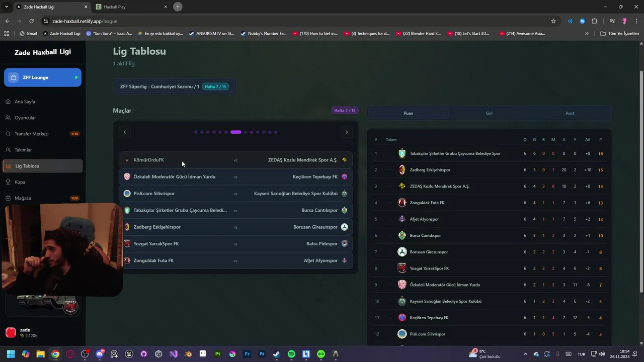Open Özkaleli Moderatör Gücü vs Keçiören match

coord(236,177)
